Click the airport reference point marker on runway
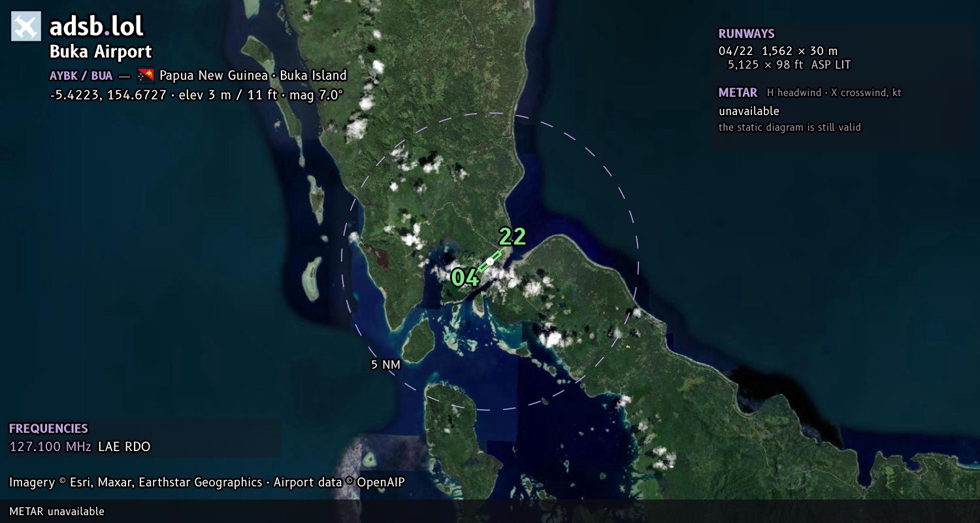 [490, 261]
